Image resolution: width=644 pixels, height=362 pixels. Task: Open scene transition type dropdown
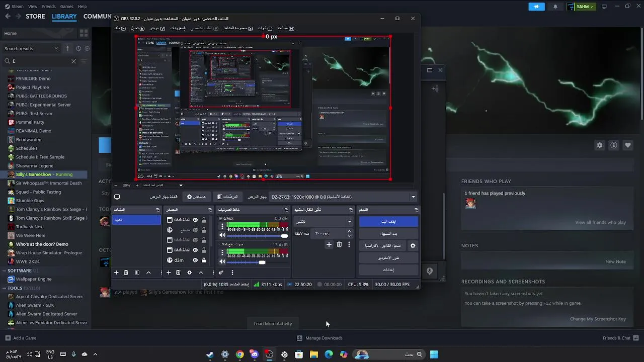click(x=323, y=222)
